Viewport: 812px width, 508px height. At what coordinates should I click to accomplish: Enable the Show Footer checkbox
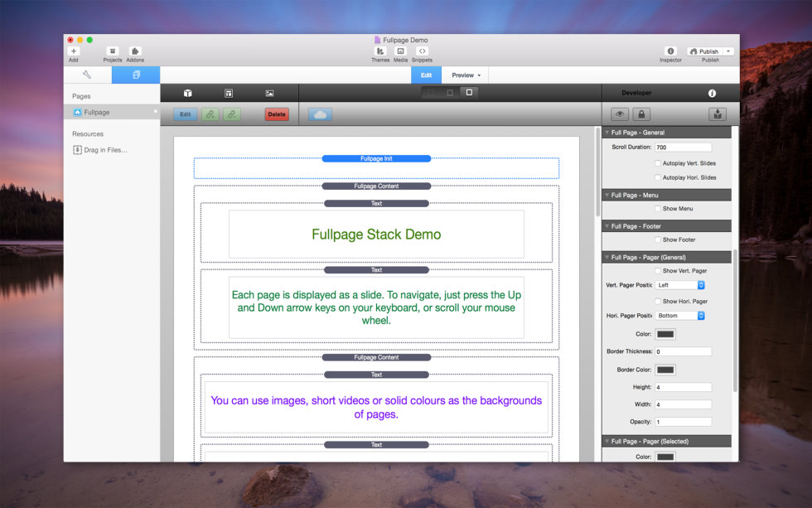pos(657,239)
